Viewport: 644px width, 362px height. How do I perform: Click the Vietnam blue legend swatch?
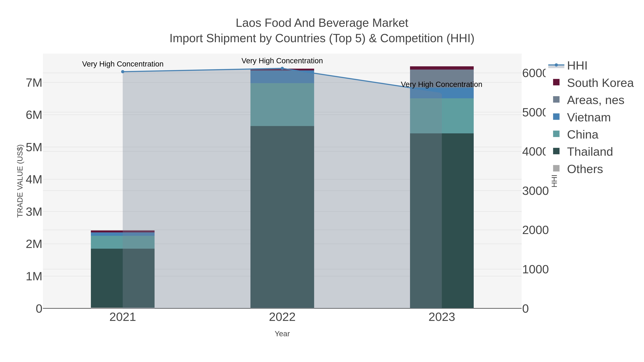(556, 117)
